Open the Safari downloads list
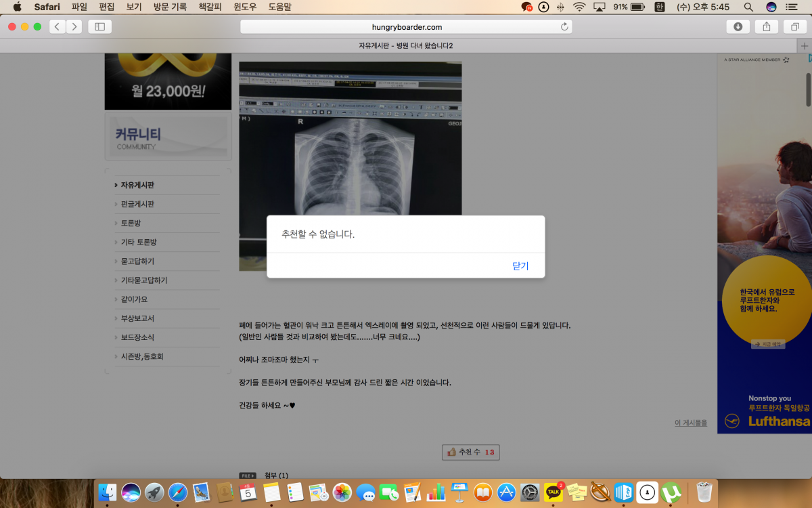The image size is (812, 508). 738,26
